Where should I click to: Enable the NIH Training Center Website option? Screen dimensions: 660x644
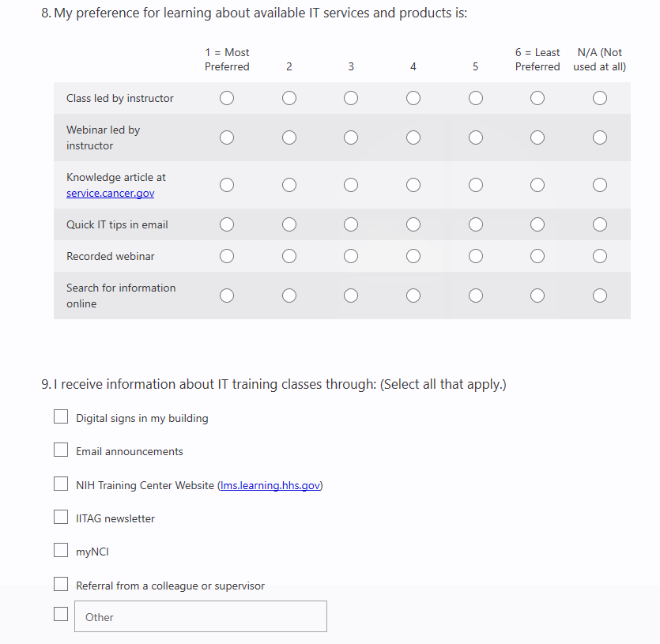pos(61,484)
